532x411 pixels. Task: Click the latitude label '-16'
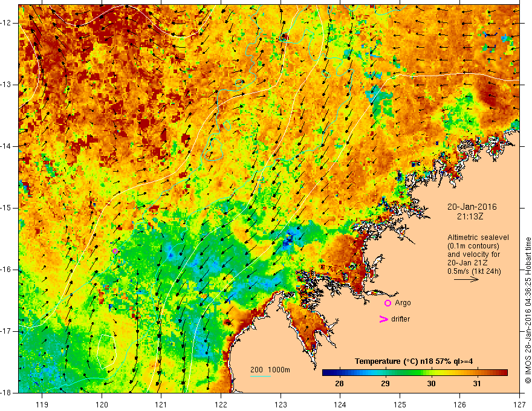pyautogui.click(x=6, y=270)
